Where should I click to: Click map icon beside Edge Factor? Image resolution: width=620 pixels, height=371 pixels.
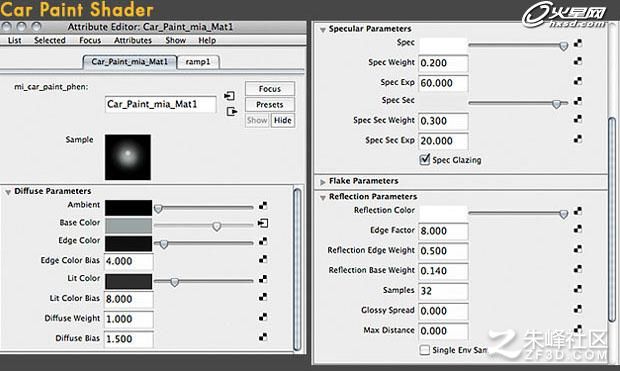[x=578, y=229]
